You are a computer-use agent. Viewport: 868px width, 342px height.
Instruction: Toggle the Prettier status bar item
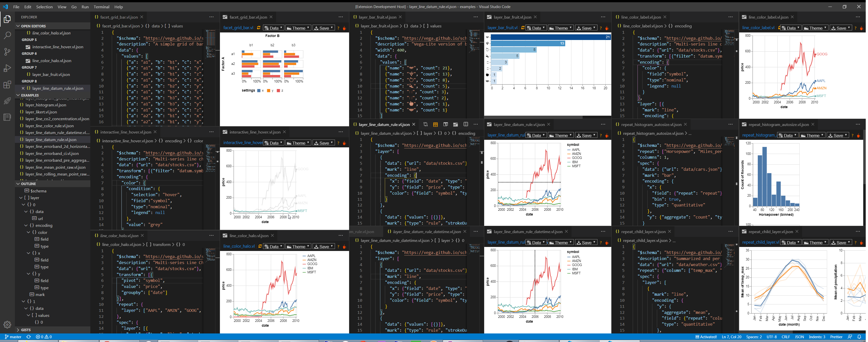pos(836,337)
